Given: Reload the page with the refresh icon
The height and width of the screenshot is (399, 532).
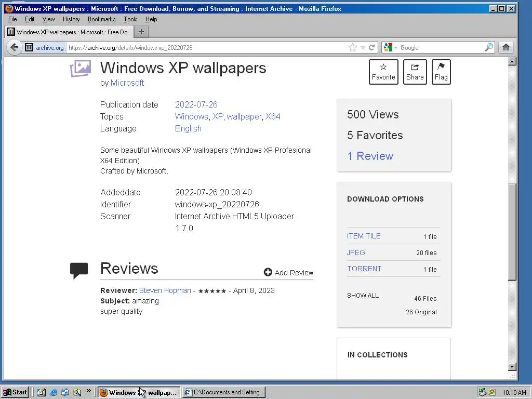Looking at the screenshot, I should [372, 47].
